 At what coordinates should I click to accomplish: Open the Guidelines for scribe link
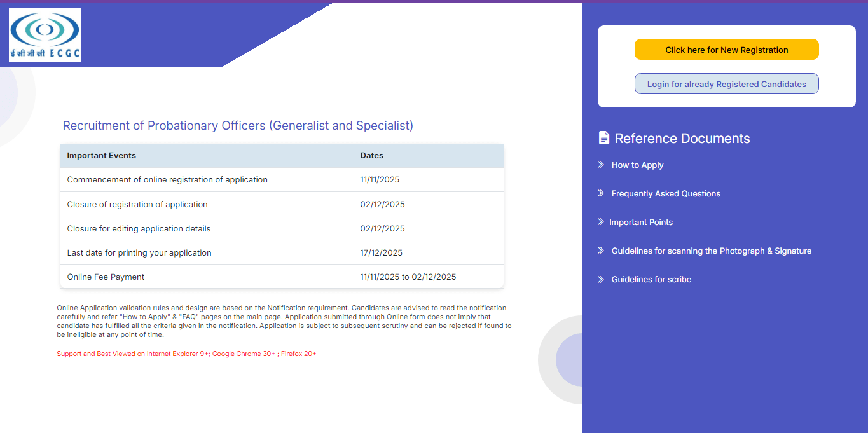(651, 280)
